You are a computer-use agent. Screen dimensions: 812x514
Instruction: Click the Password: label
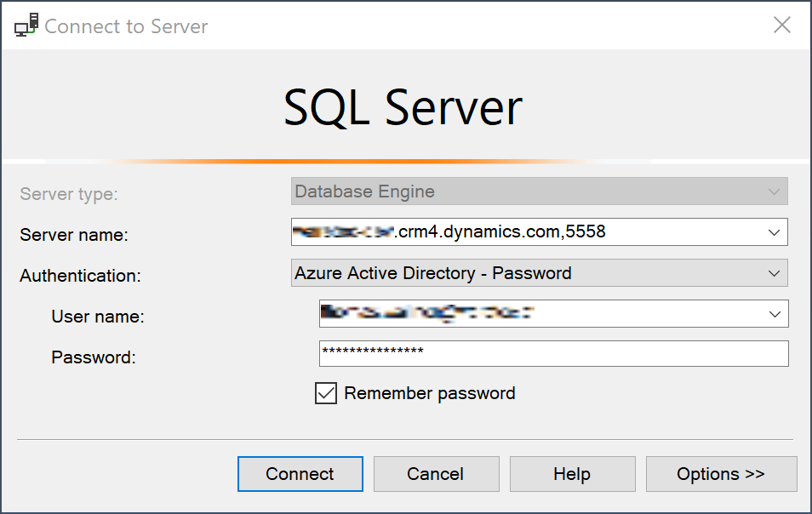point(94,357)
